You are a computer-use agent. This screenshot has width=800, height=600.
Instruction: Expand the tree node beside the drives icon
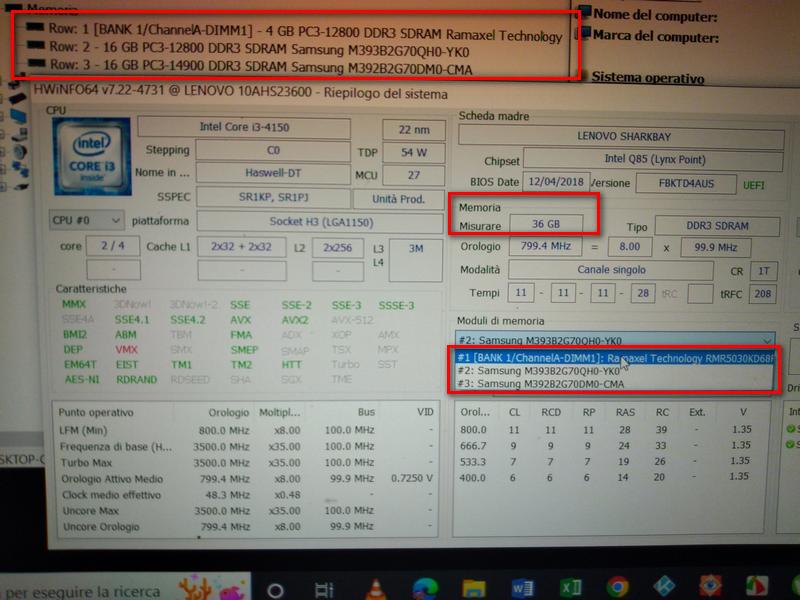point(3,136)
